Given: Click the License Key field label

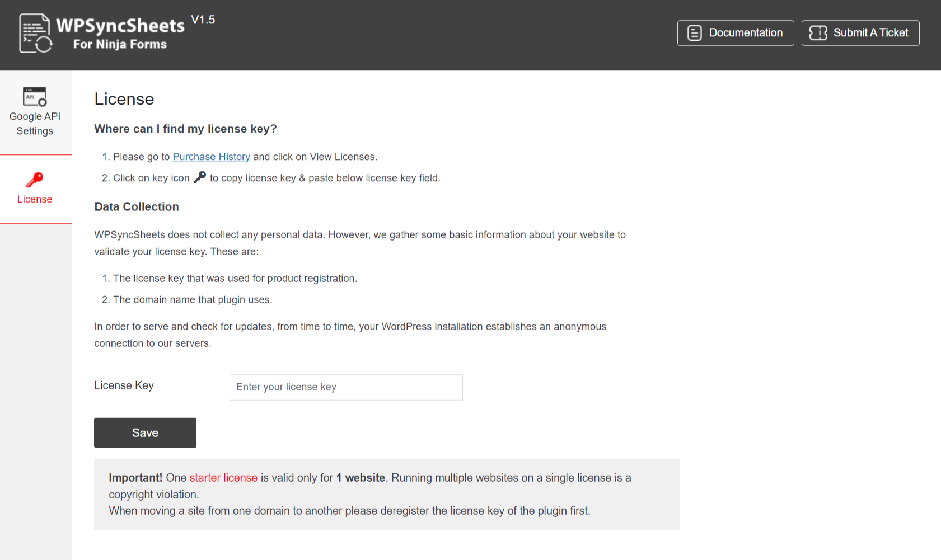Looking at the screenshot, I should click(x=124, y=385).
